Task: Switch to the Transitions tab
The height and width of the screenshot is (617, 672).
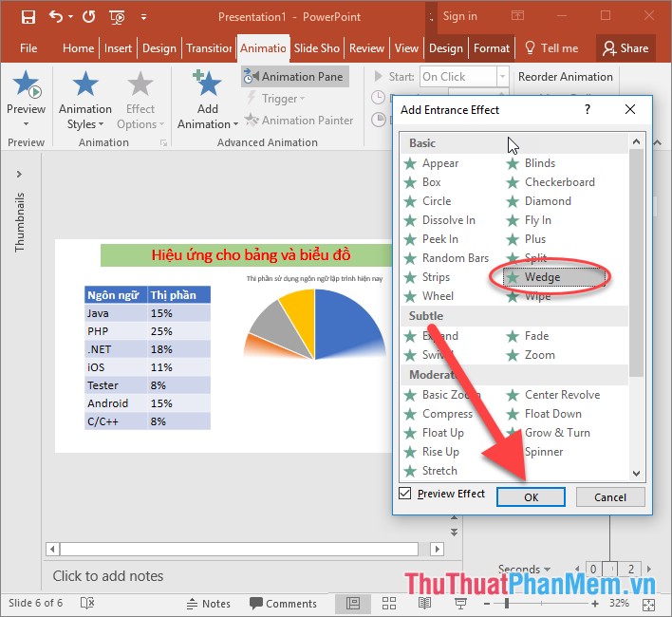Action: [209, 48]
